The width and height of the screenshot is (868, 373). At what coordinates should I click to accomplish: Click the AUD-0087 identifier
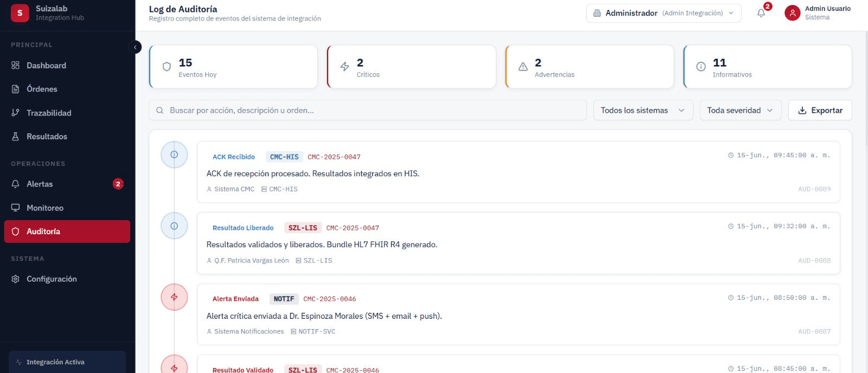814,332
